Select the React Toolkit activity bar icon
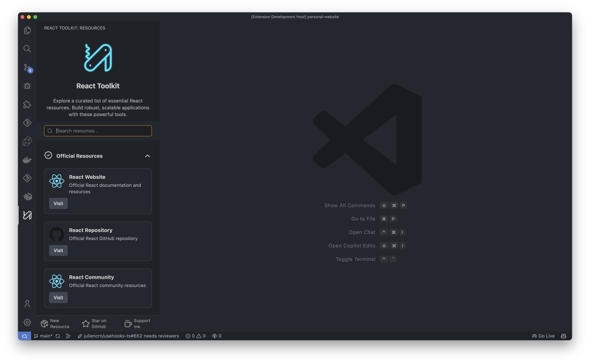This screenshot has width=590, height=364. 27,215
